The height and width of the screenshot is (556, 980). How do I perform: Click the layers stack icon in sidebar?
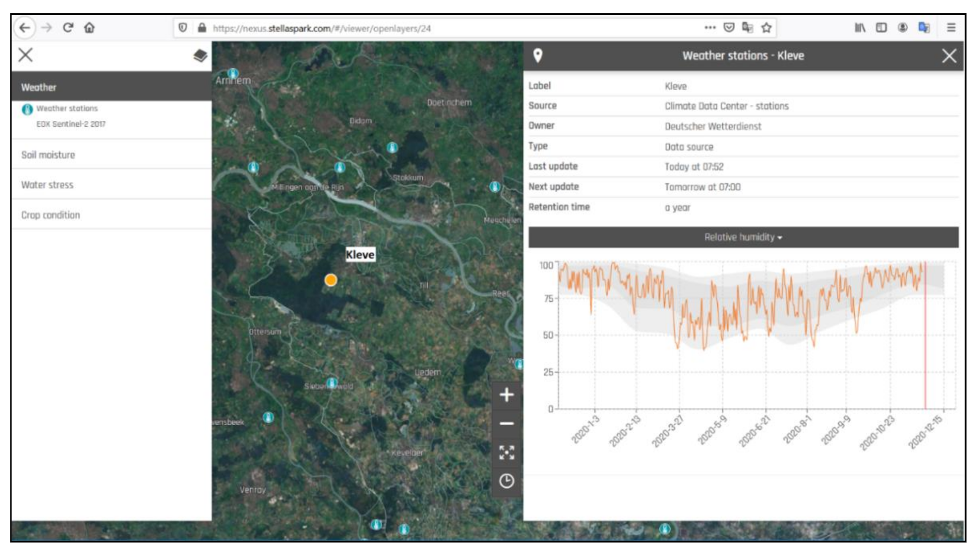pyautogui.click(x=200, y=55)
